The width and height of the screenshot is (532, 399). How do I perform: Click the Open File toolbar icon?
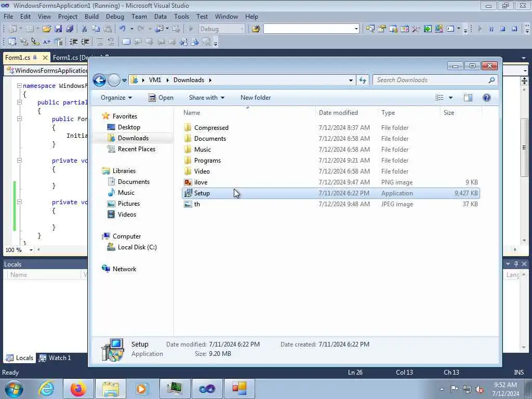tap(46, 29)
